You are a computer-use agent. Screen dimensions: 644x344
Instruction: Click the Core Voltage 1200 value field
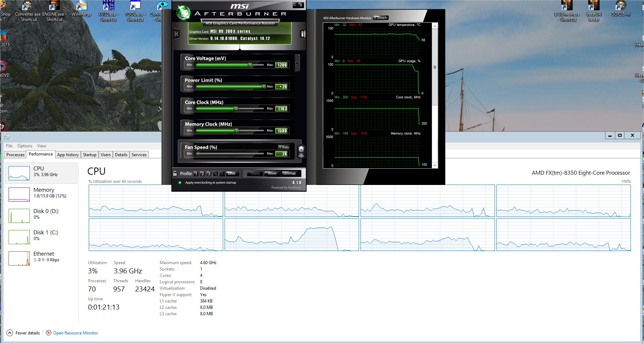[x=282, y=65]
